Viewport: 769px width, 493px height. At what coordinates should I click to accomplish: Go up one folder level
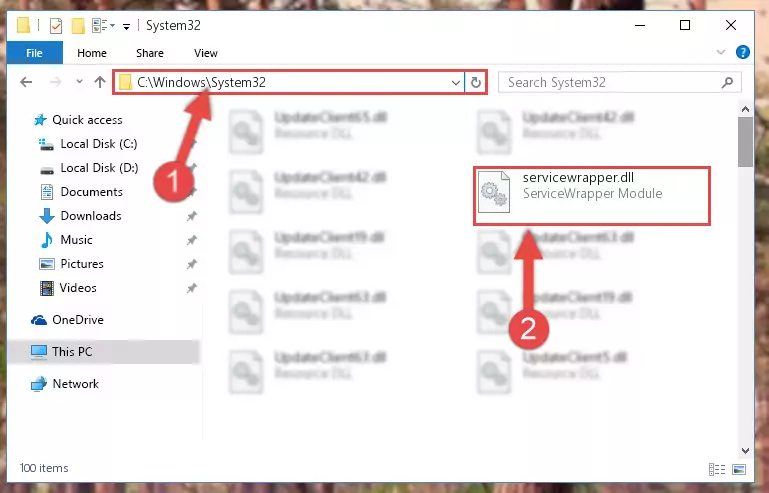pos(100,82)
